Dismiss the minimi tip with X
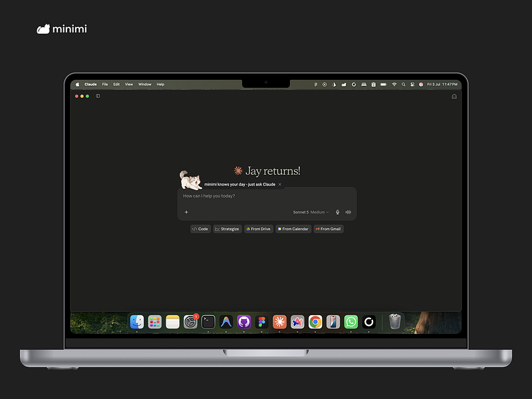This screenshot has width=532, height=399. pyautogui.click(x=280, y=185)
